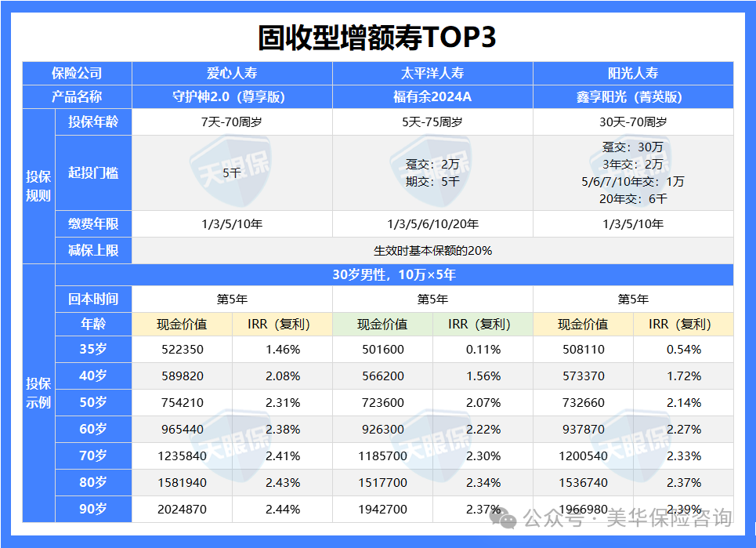
Task: Click the title 固收型增额寿TOP3
Action: 377,37
